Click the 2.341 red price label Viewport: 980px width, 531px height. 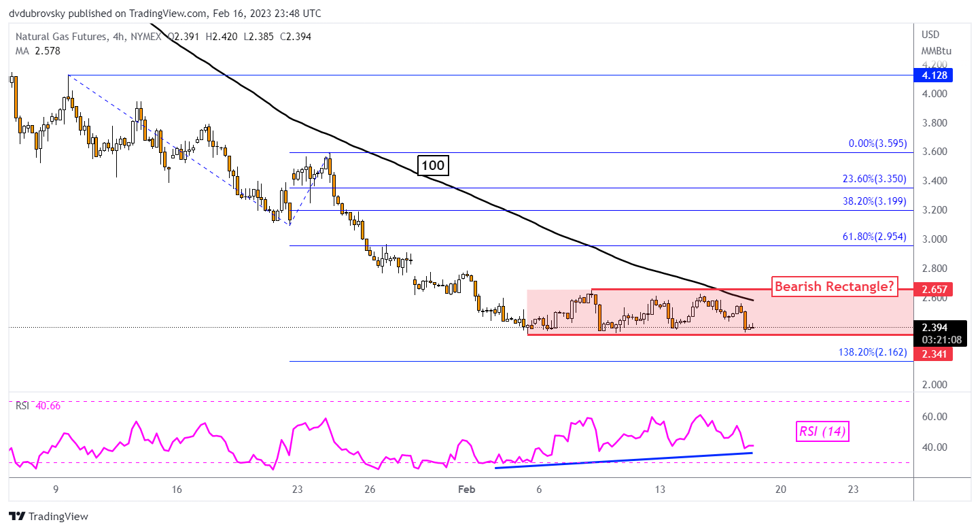click(x=933, y=354)
